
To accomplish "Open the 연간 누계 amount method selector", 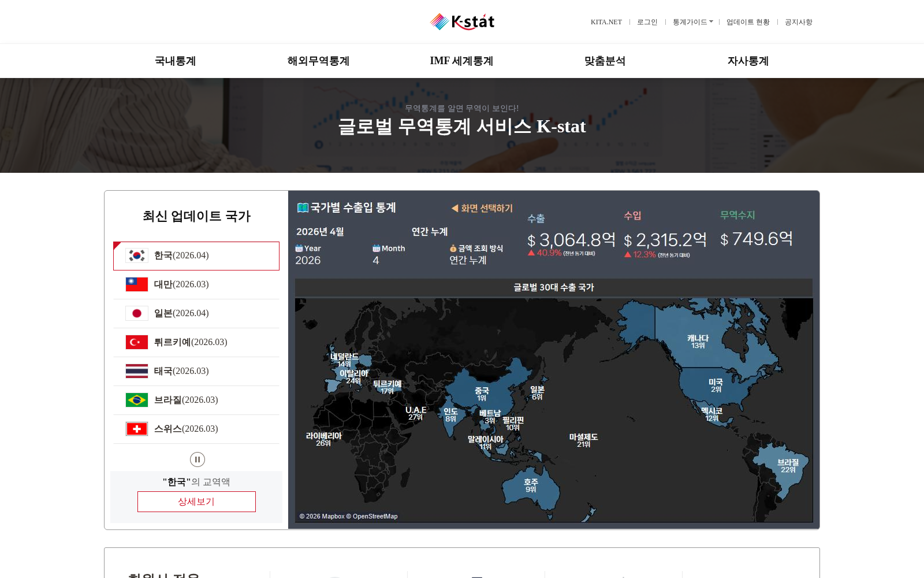I will [468, 260].
